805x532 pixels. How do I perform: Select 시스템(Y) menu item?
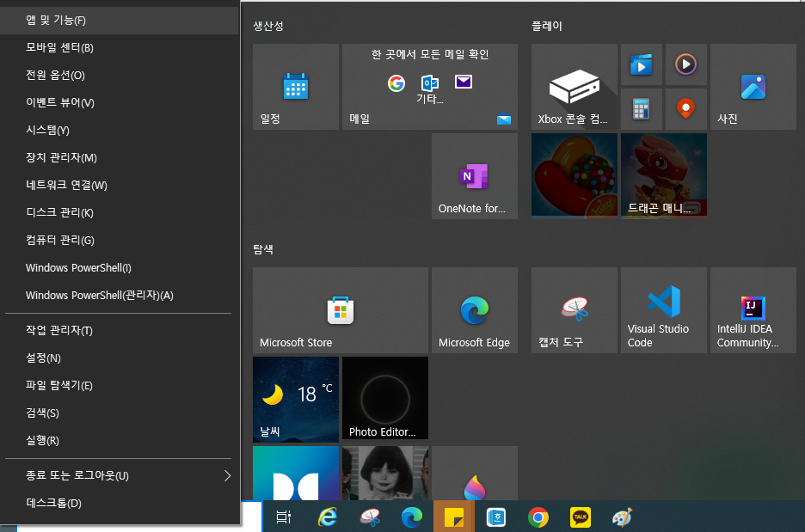click(119, 131)
